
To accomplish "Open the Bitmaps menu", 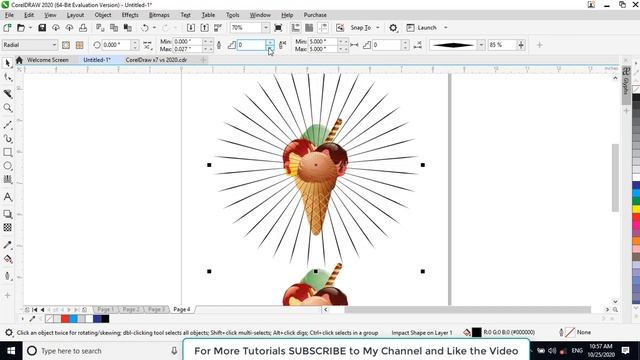I will [x=159, y=15].
